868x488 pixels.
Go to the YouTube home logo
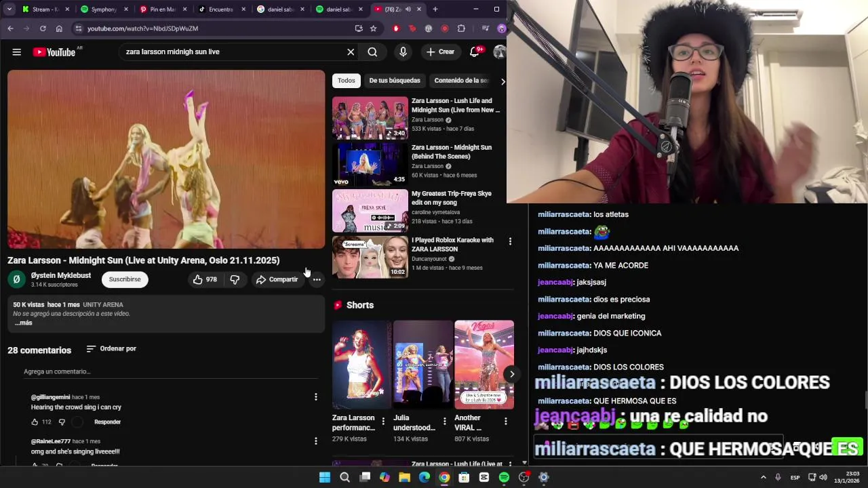pos(54,52)
